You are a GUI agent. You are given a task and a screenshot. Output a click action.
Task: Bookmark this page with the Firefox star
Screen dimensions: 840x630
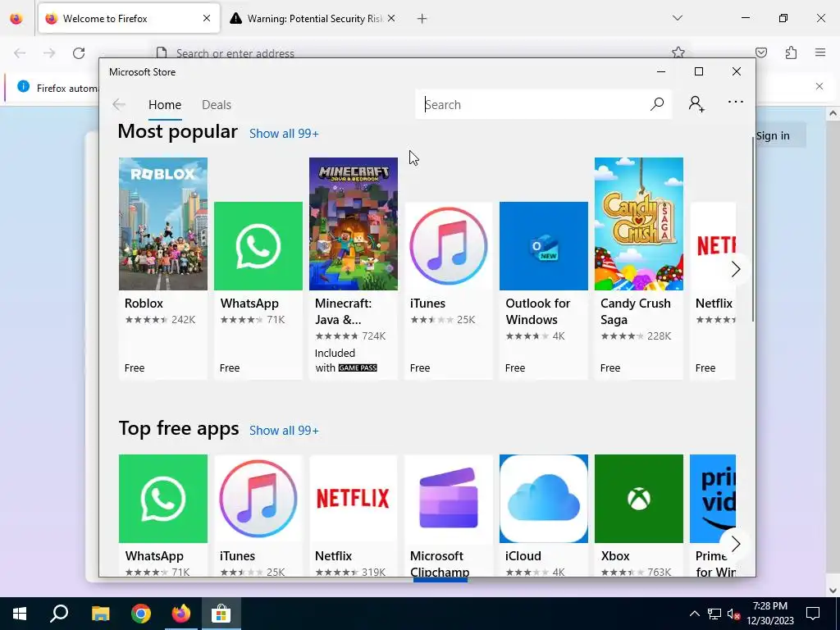678,52
